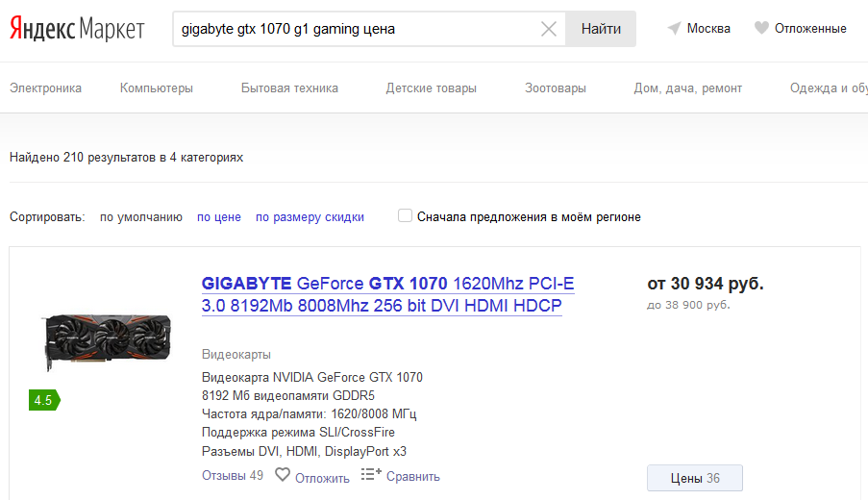Screen dimensions: 868x500
Task: Sort results по размеру скидки
Action: (310, 217)
